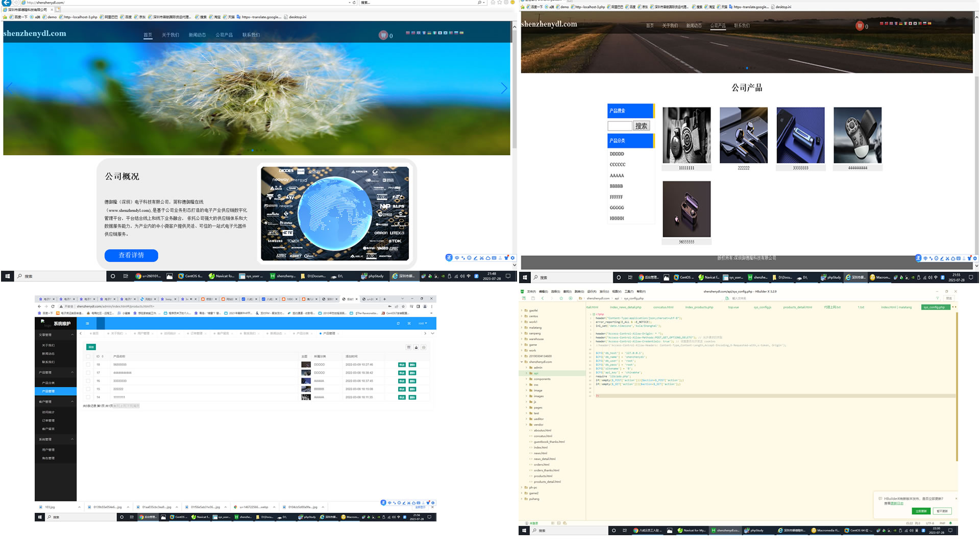Click the product thumbnail 11111111
This screenshot has width=980, height=551.
point(687,135)
